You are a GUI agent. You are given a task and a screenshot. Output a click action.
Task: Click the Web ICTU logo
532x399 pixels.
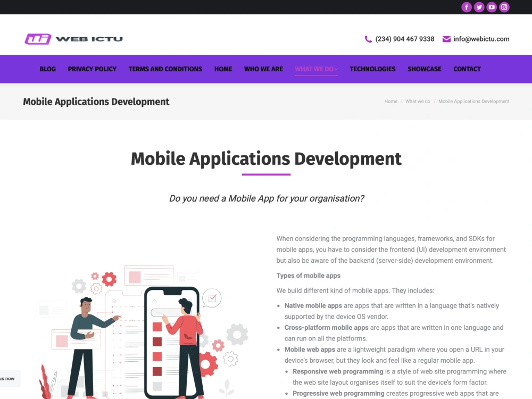coord(73,39)
